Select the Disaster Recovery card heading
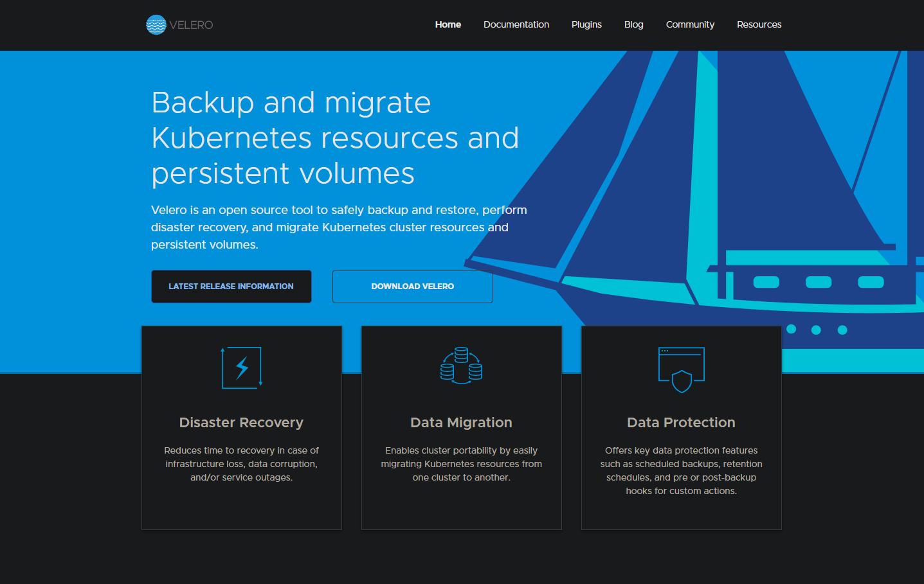Viewport: 924px width, 584px height. [241, 423]
